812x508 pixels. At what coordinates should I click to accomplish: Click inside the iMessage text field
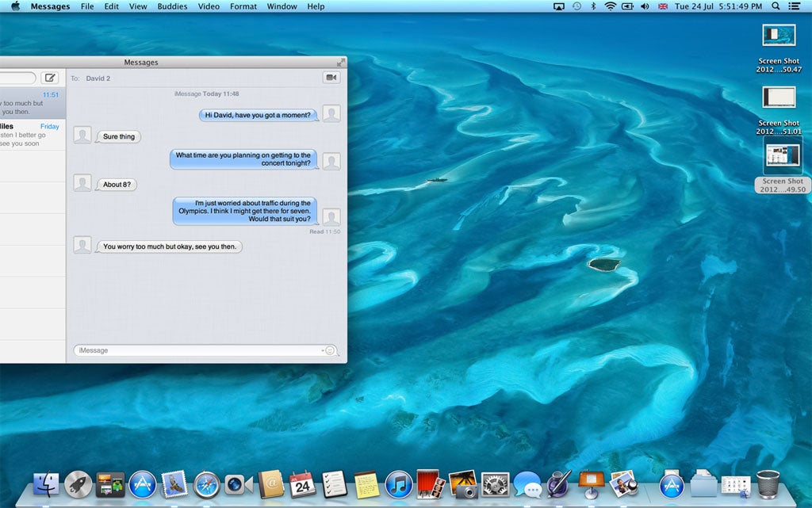(190, 349)
